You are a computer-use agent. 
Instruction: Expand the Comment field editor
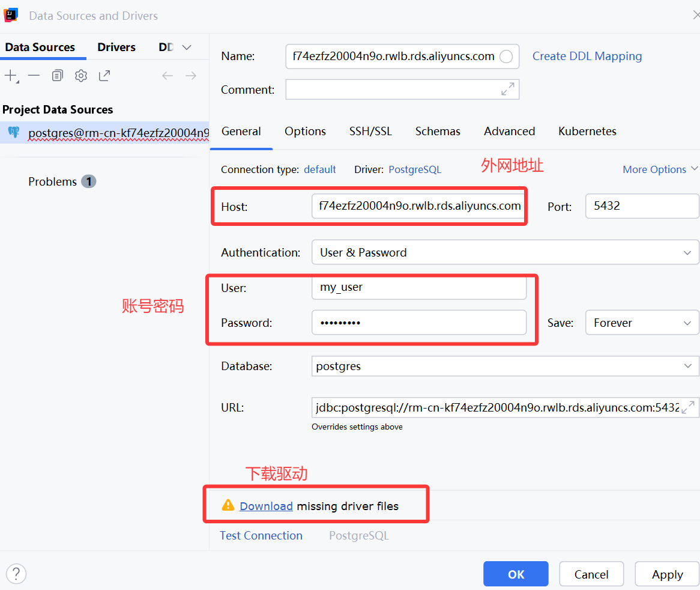pyautogui.click(x=507, y=89)
